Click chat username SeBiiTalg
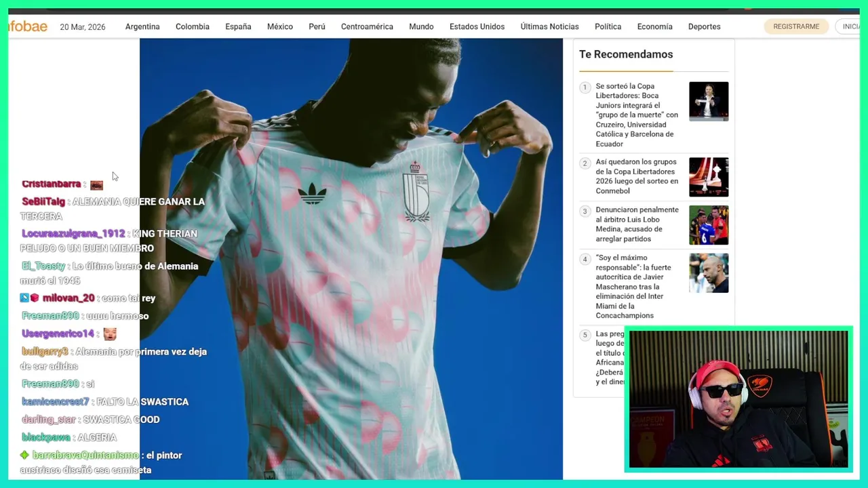This screenshot has height=488, width=868. pyautogui.click(x=43, y=202)
